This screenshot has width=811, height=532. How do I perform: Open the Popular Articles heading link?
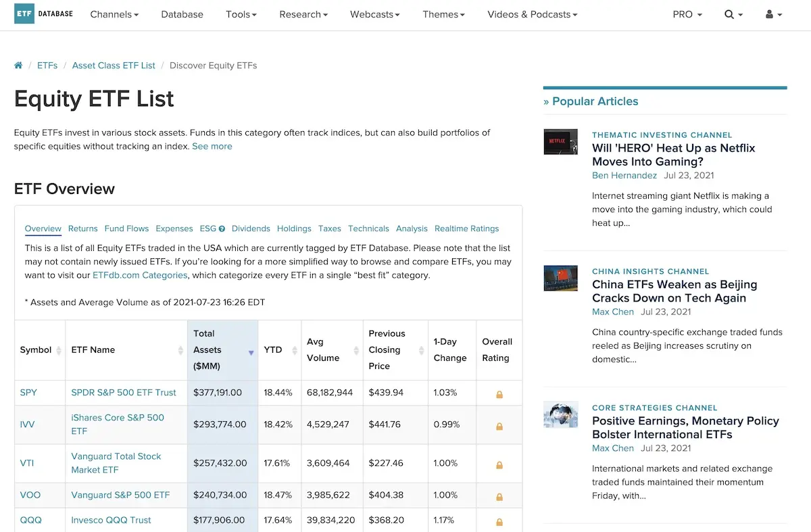click(595, 101)
